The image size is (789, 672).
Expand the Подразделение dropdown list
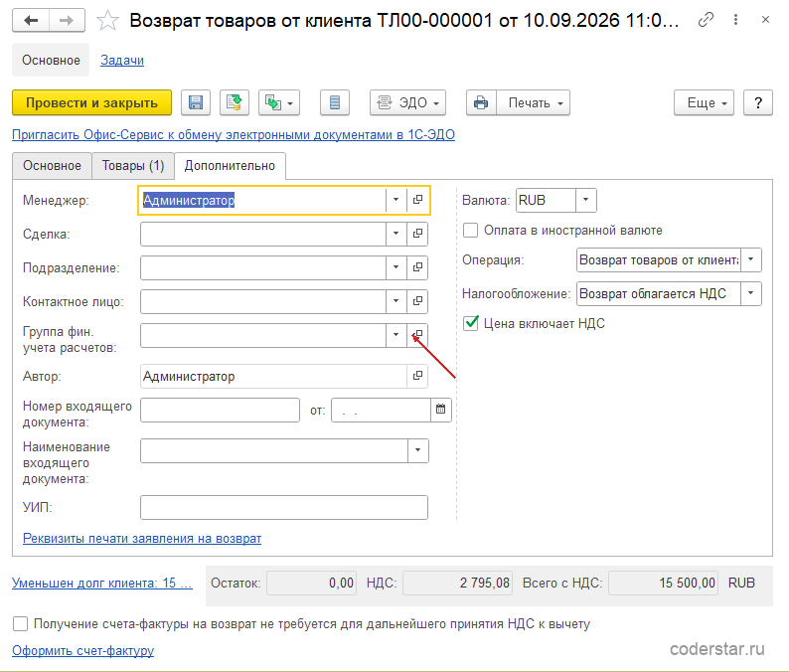396,267
